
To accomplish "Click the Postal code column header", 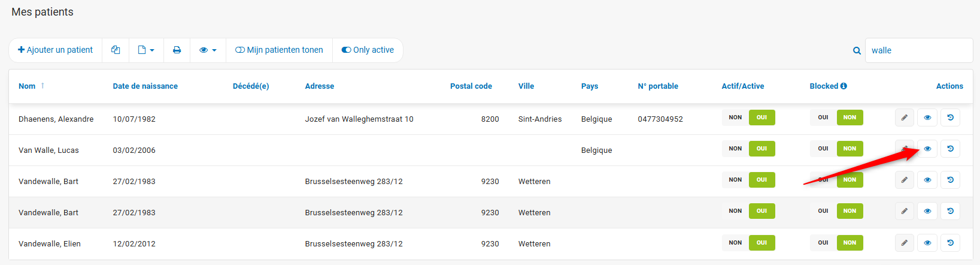I will (471, 86).
